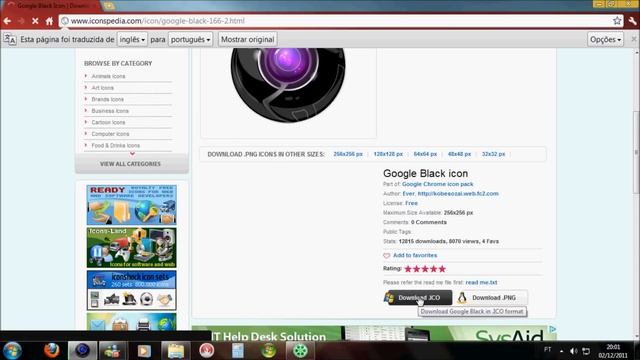Screen dimensions: 640x360
Task: Open the Windows Start menu
Action: (x=12, y=351)
